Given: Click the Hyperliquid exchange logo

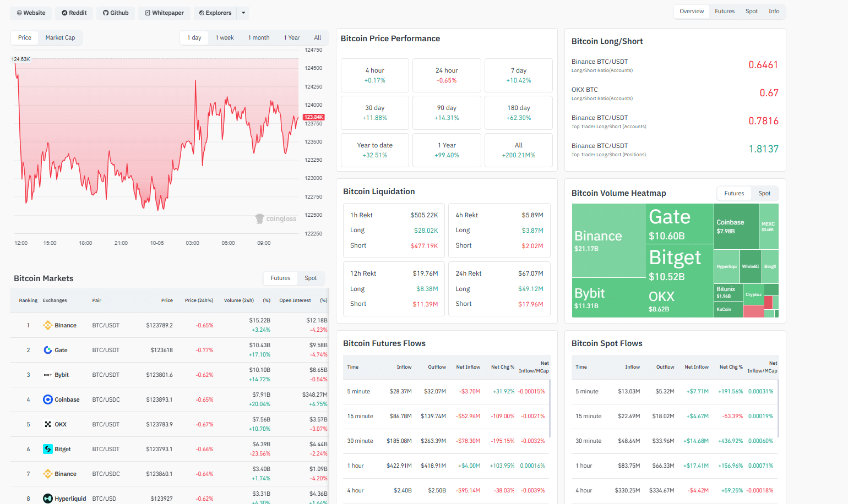Looking at the screenshot, I should click(49, 498).
